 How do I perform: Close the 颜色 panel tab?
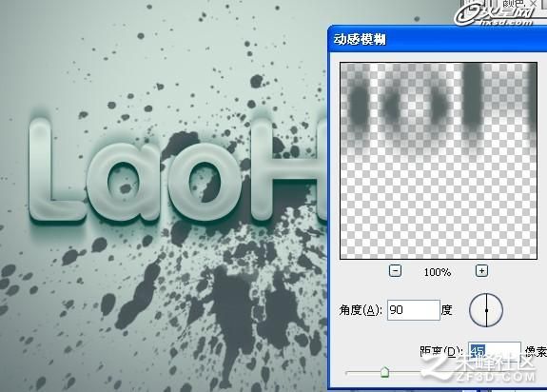pyautogui.click(x=534, y=4)
